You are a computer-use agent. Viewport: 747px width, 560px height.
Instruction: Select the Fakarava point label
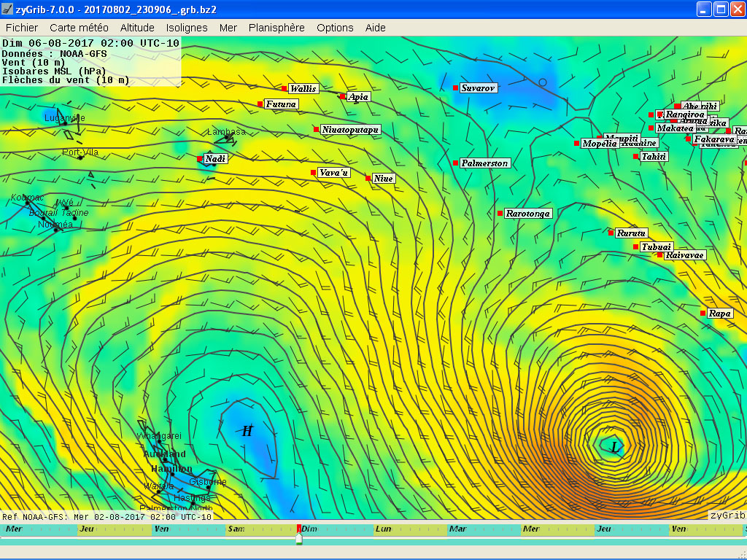[x=713, y=139]
